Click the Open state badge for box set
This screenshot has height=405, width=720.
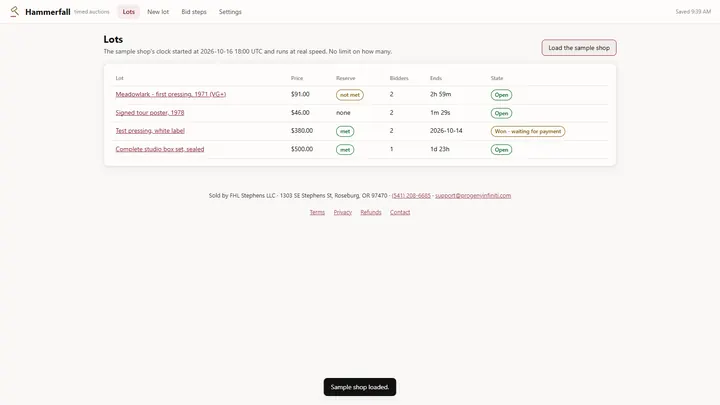coord(501,150)
